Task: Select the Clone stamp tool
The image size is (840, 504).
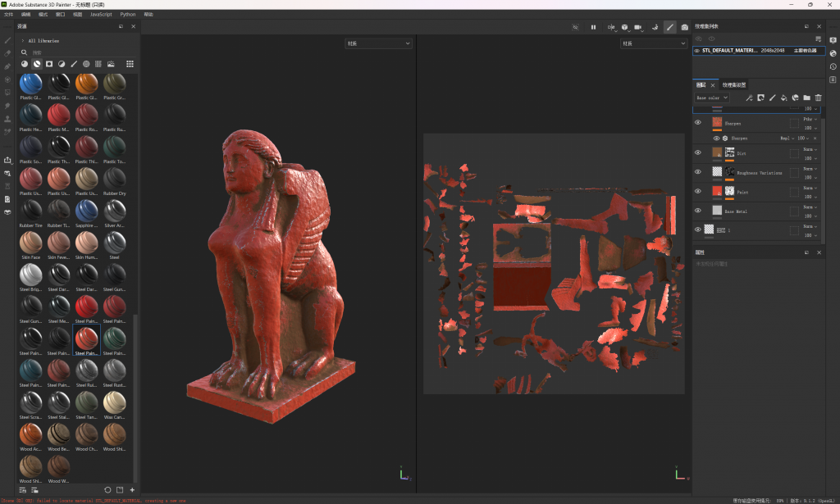Action: tap(7, 118)
